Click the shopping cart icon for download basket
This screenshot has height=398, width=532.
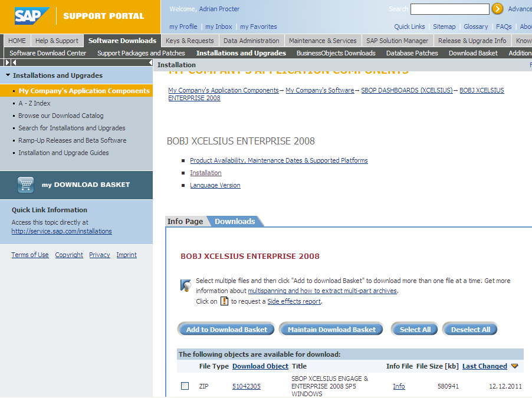(x=26, y=185)
